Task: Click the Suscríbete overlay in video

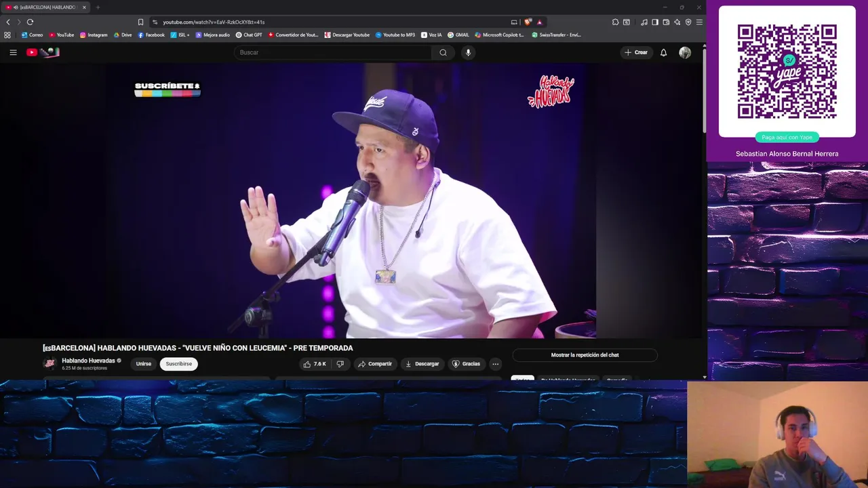Action: (x=167, y=89)
